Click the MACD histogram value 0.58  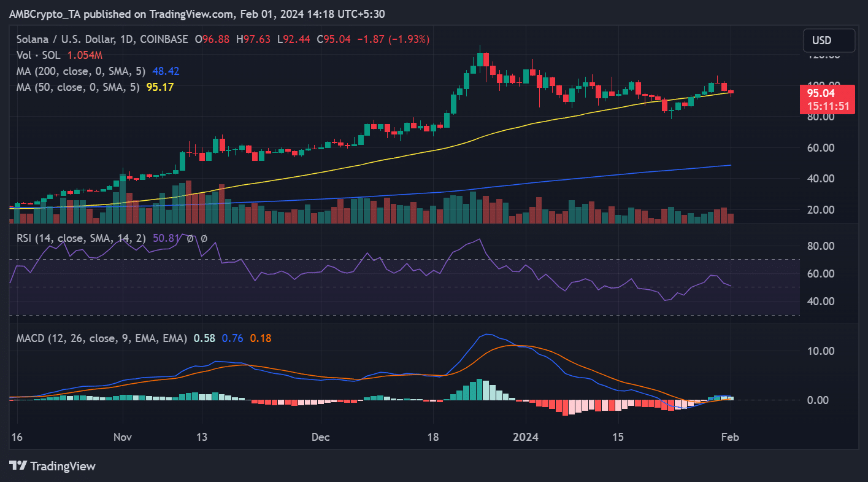(x=204, y=338)
